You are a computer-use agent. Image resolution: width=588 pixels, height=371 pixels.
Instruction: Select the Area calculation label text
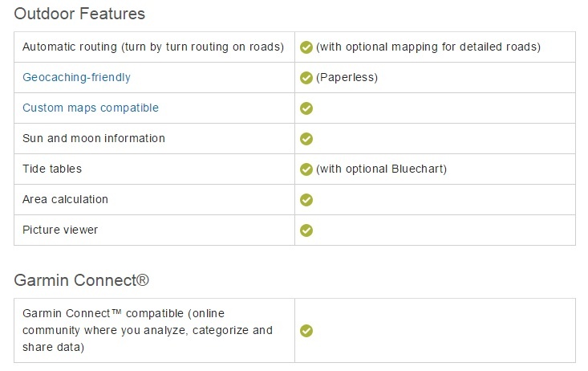65,200
